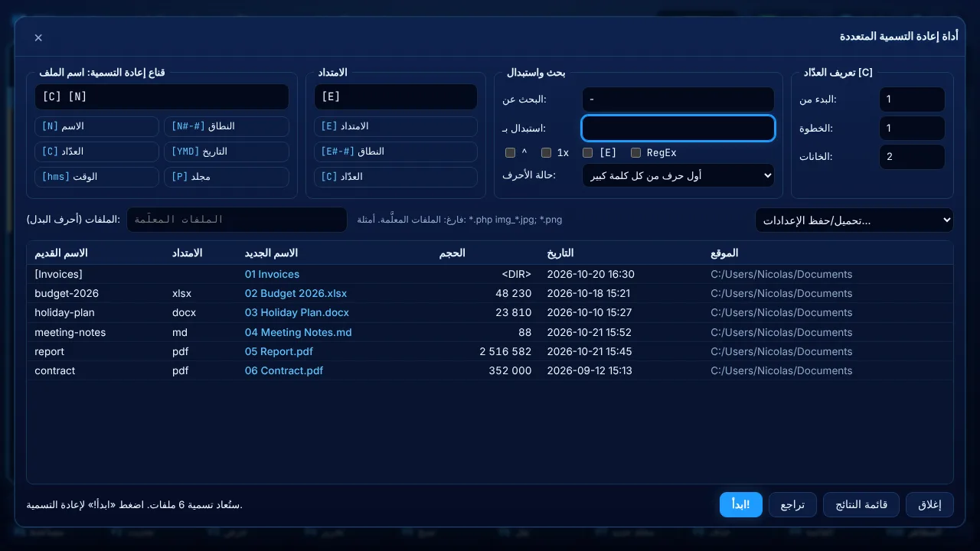
Task: Focus the استبدال بـ replace field
Action: (x=678, y=129)
